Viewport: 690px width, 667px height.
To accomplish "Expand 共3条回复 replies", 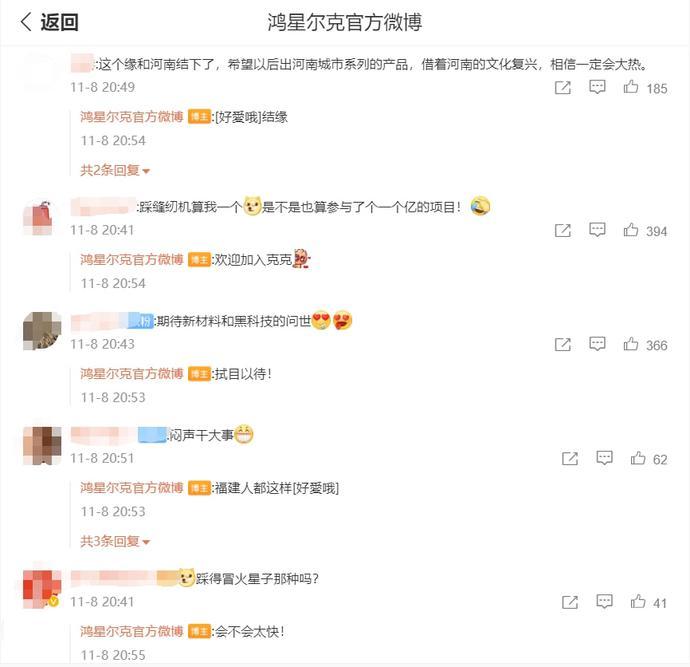I will coord(115,541).
